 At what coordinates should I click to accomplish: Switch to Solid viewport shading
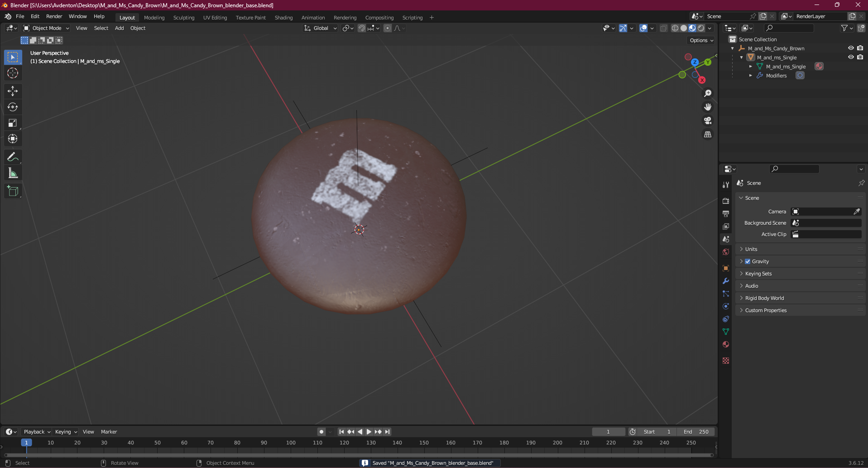(684, 28)
